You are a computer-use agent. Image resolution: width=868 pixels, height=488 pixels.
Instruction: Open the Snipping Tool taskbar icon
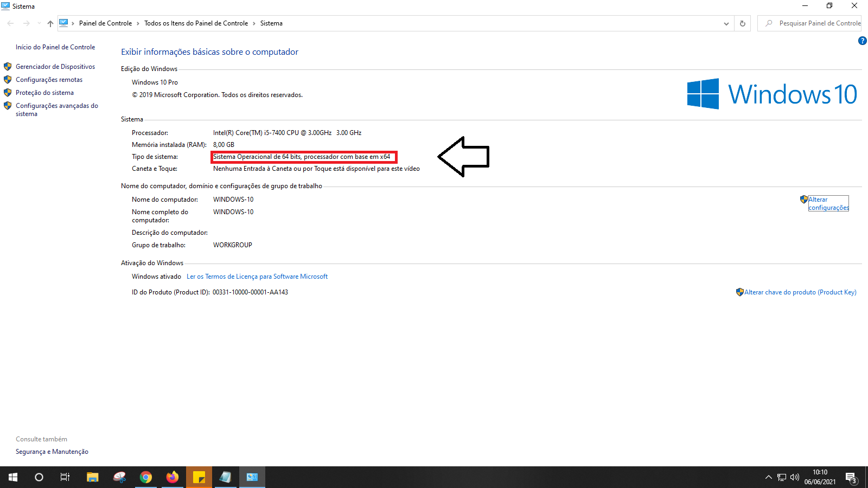point(119,477)
